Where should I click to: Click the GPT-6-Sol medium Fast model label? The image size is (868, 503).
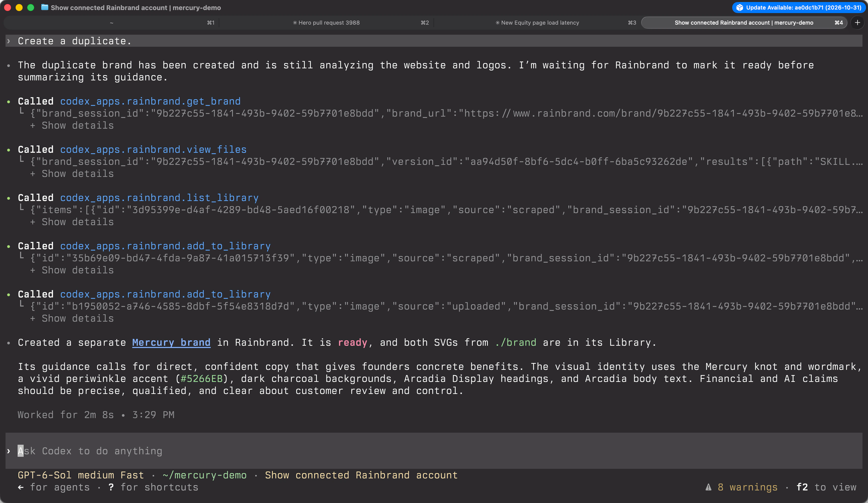pos(81,475)
